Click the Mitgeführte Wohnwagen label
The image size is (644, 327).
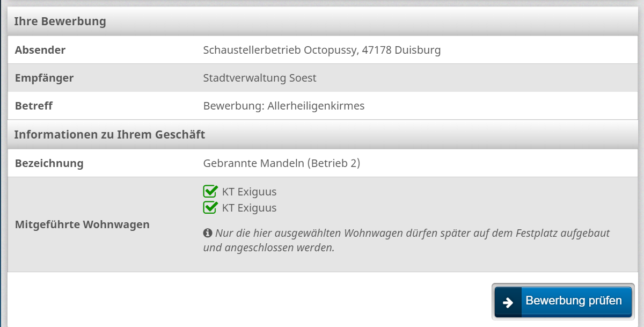click(x=82, y=225)
